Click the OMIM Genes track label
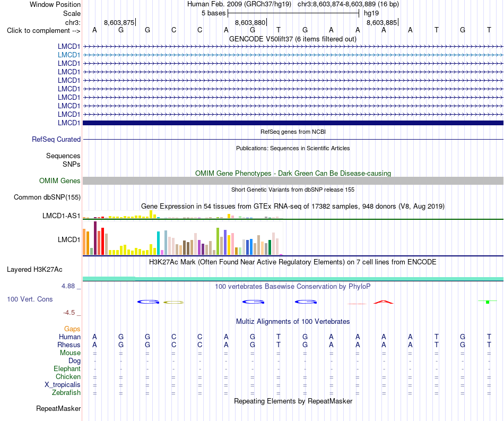The height and width of the screenshot is (421, 504). tap(60, 181)
